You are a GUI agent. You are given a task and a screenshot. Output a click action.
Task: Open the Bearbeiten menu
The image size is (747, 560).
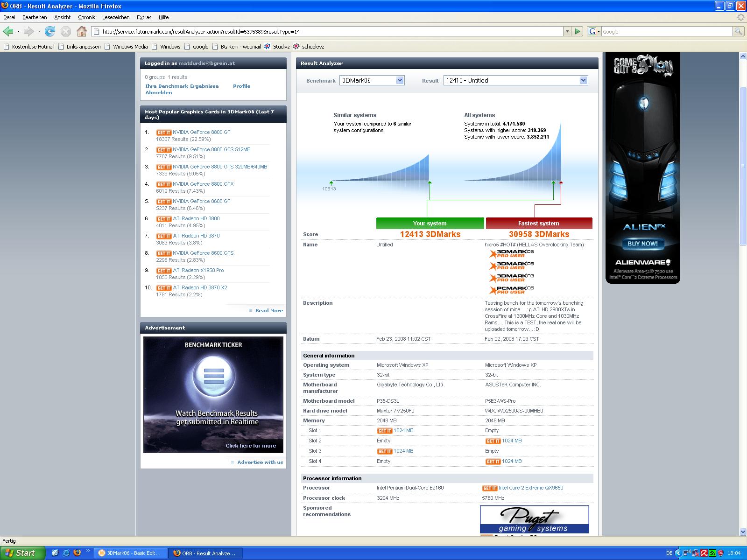[35, 17]
